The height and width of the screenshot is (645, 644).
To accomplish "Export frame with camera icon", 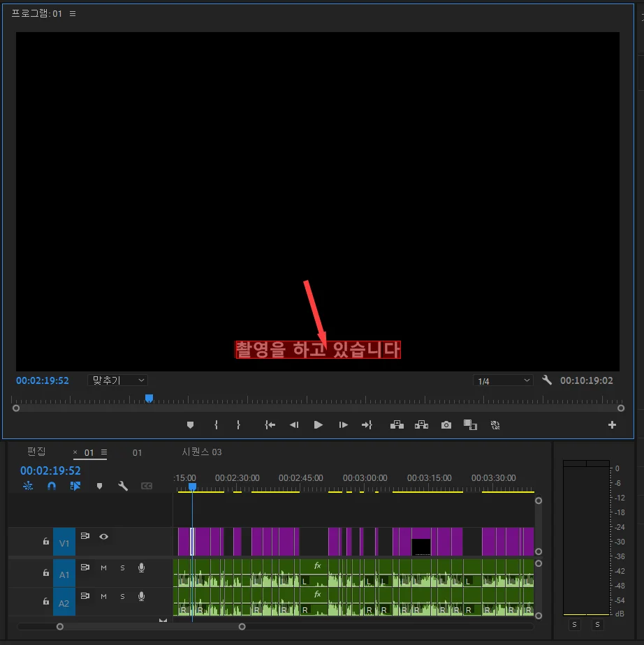I will click(446, 425).
